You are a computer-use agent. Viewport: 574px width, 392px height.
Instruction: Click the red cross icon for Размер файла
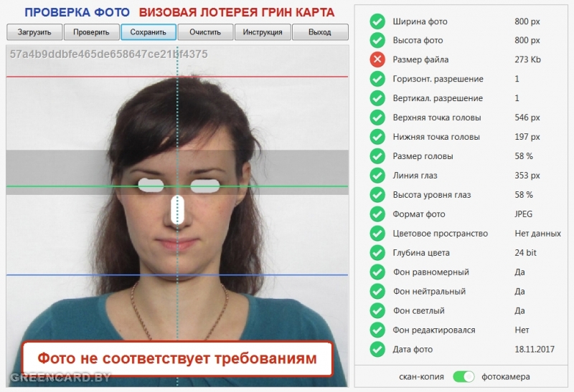377,59
